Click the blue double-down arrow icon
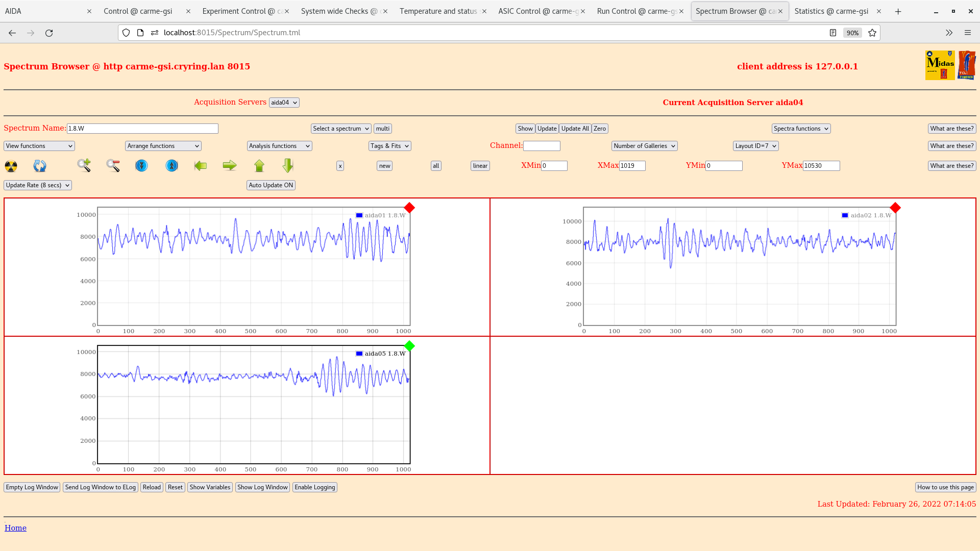 pyautogui.click(x=141, y=166)
